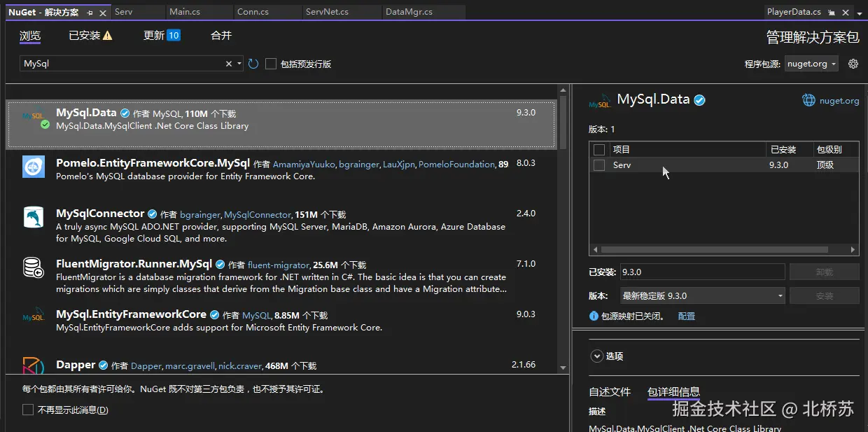The image size is (868, 432).
Task: Switch to the 合并 tab
Action: [x=221, y=36]
